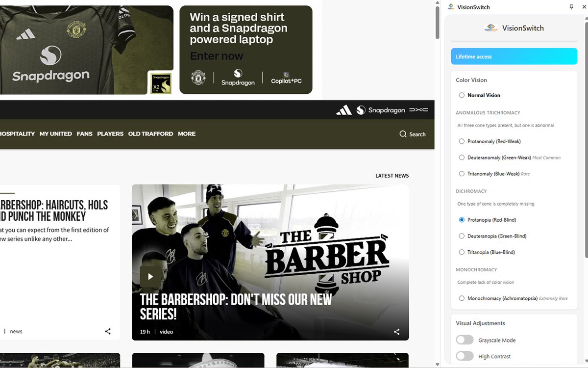This screenshot has width=588, height=368.
Task: Select Protanopia (Red-Blind) radio button
Action: 462,220
